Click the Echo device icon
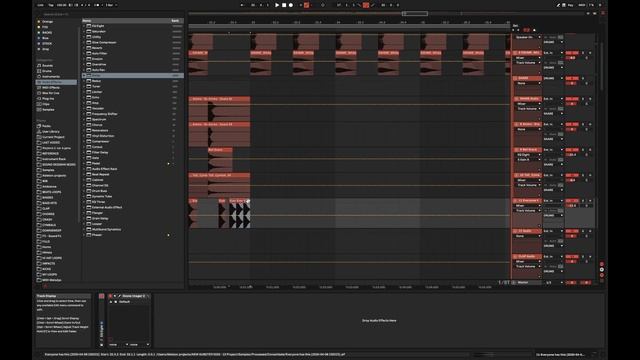This screenshot has height=360, width=640. 89,98
